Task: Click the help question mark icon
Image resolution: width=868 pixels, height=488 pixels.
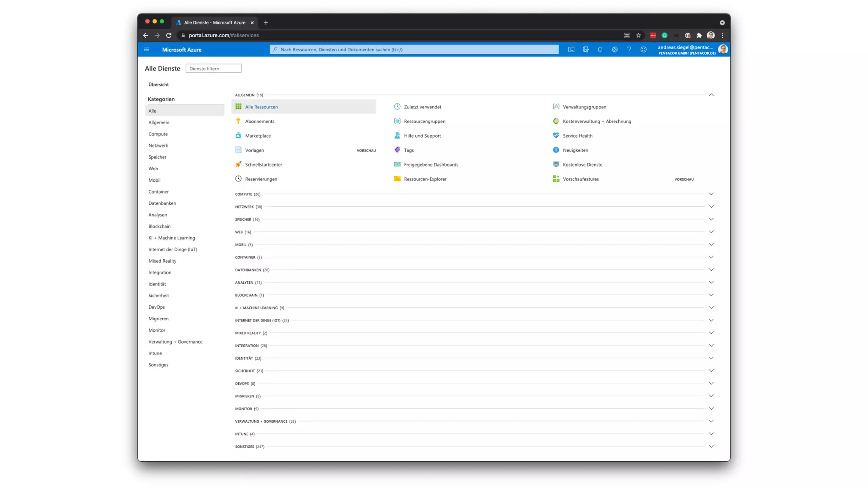Action: point(629,50)
